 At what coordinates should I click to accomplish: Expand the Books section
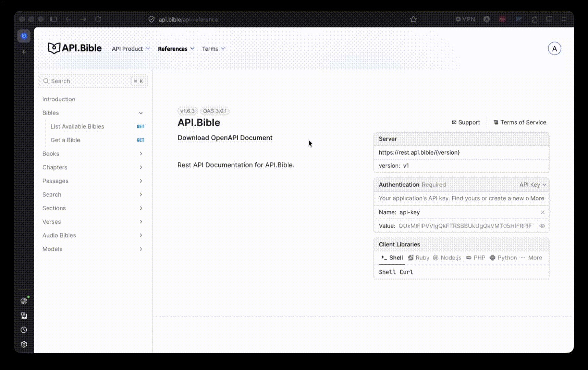[93, 153]
